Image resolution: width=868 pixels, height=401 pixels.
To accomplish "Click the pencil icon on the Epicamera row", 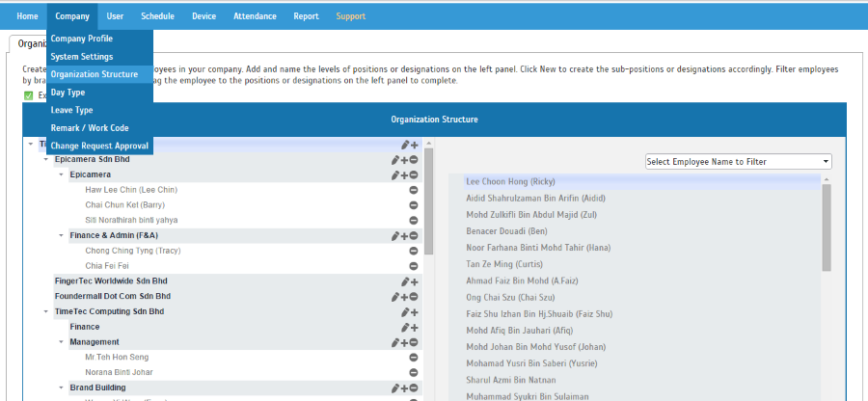I will click(x=395, y=175).
